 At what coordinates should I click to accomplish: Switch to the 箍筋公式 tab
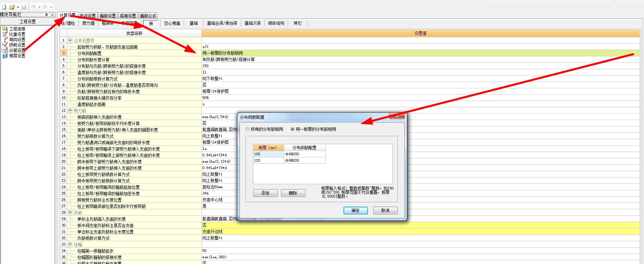click(x=148, y=16)
